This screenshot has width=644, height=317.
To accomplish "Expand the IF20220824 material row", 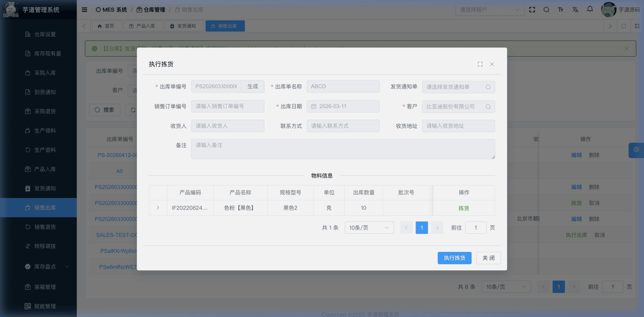I will [158, 208].
